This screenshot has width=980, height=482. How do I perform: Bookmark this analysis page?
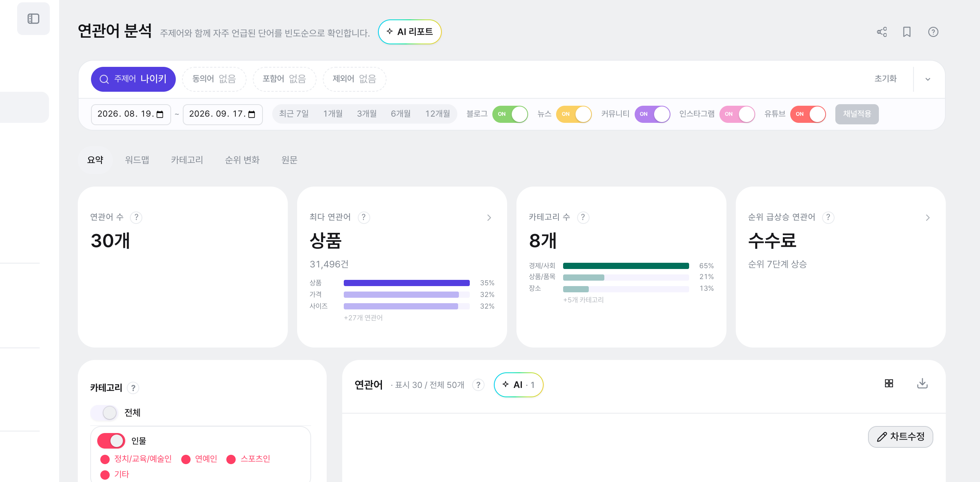point(907,32)
